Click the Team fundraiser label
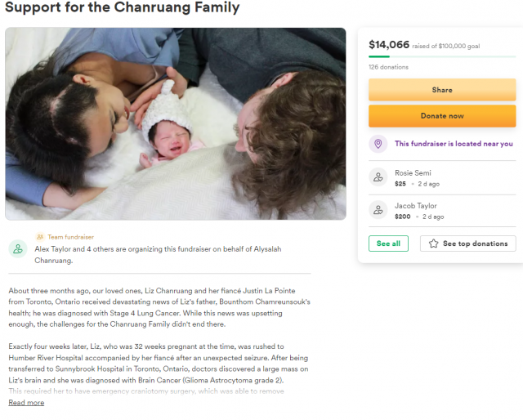This screenshot has height=420, width=523. (71, 237)
